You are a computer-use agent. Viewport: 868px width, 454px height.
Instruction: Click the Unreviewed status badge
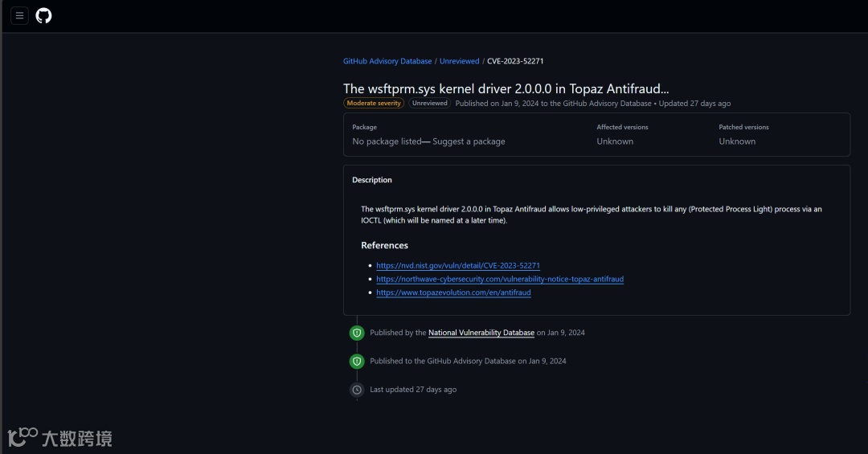tap(429, 103)
